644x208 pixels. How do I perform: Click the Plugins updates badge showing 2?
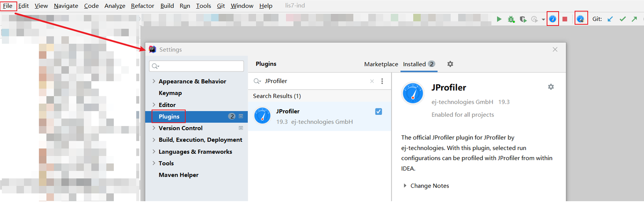pos(231,116)
